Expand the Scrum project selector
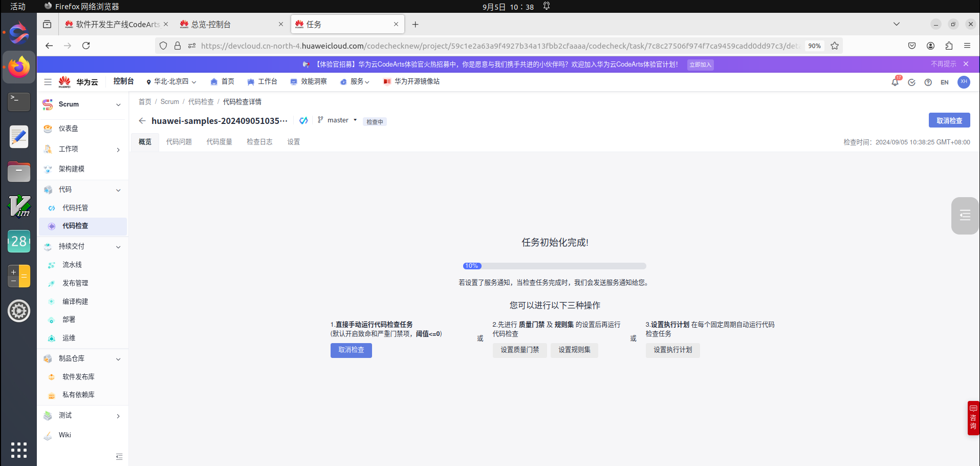Viewport: 980px width, 466px height. click(118, 105)
